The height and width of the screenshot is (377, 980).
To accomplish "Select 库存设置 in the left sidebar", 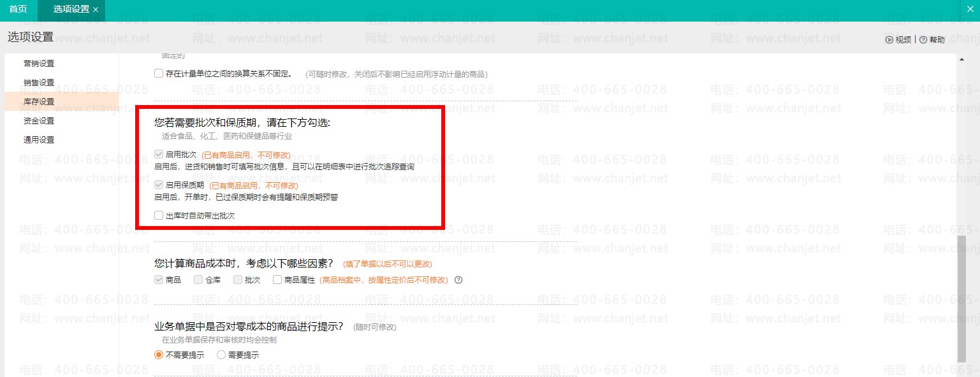I will click(39, 101).
